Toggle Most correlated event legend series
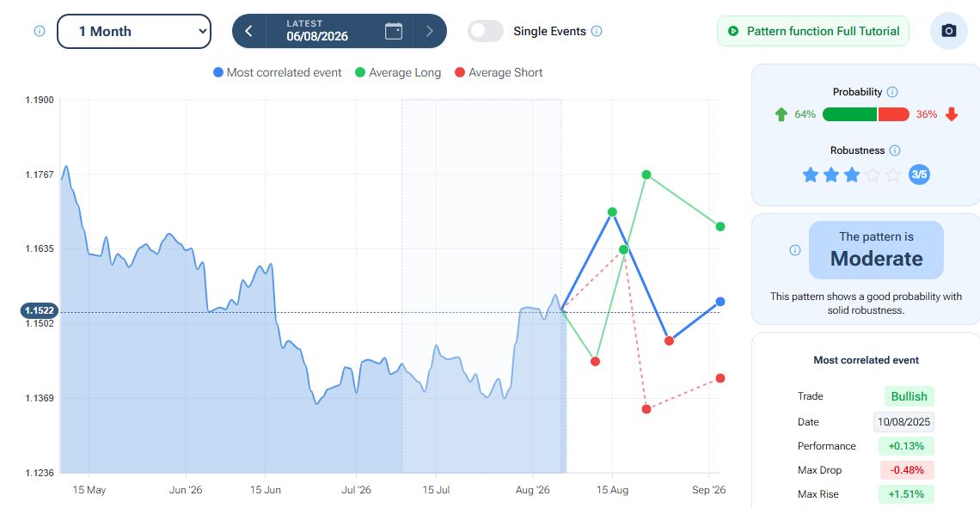This screenshot has width=980, height=508. pyautogui.click(x=278, y=72)
